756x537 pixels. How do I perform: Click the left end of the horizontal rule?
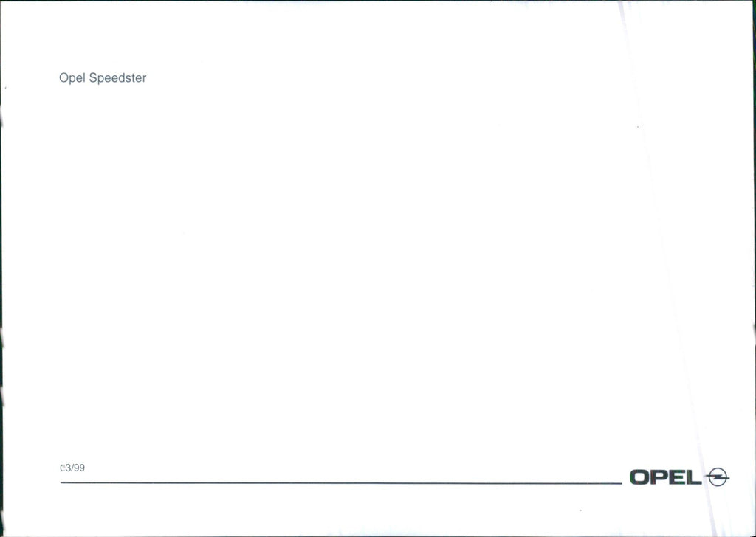tap(63, 482)
